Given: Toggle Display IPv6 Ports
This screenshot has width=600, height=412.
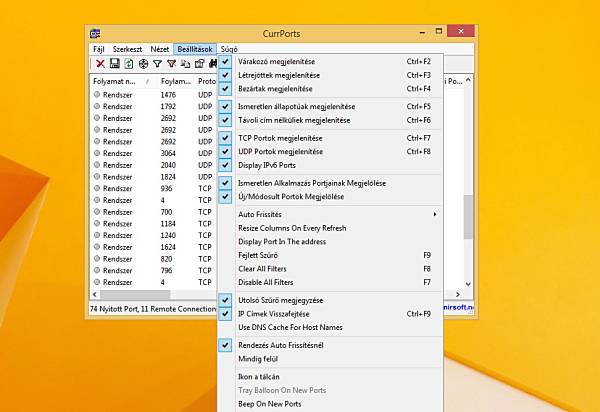Looking at the screenshot, I should click(x=330, y=165).
